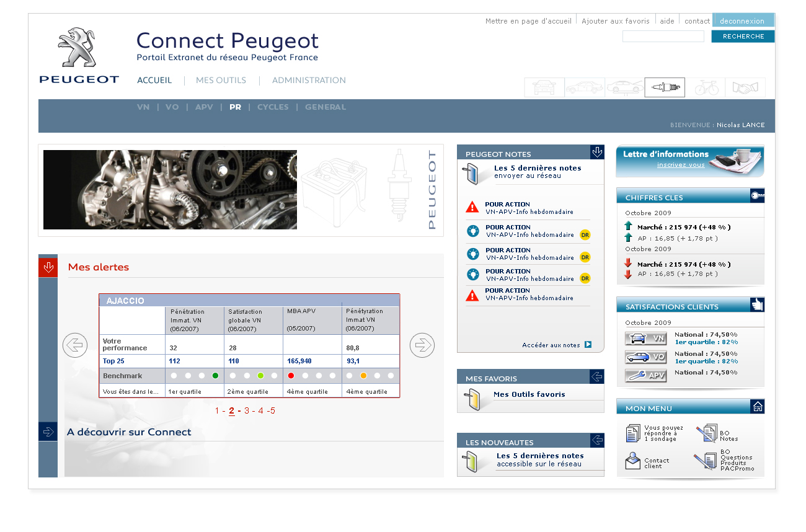Expand A découvrir sur Connect arrow

click(48, 432)
